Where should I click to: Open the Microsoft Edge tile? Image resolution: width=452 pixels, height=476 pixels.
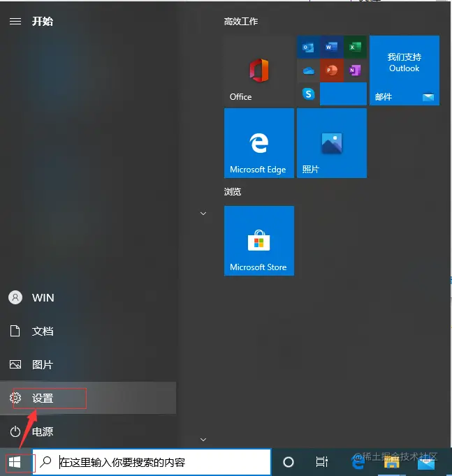258,143
